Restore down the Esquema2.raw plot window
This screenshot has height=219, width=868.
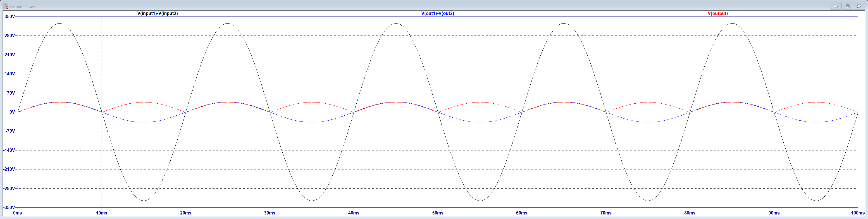click(847, 6)
